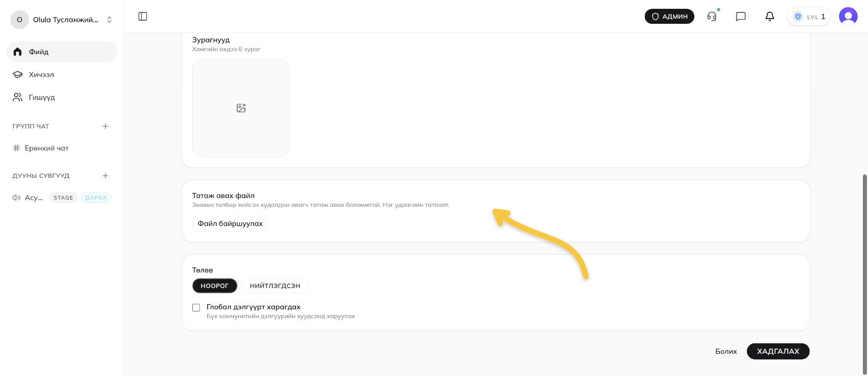
Task: Click the Татаж авах файл heading
Action: (x=223, y=195)
